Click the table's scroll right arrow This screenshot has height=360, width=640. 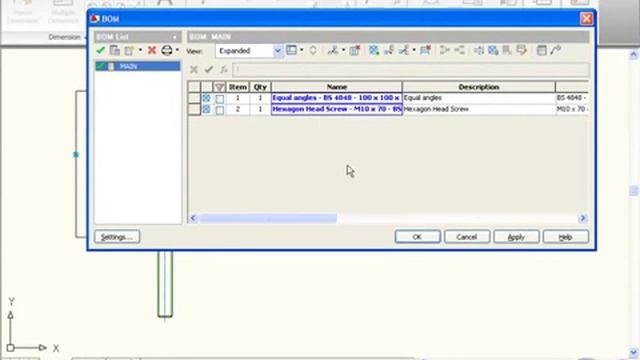583,218
